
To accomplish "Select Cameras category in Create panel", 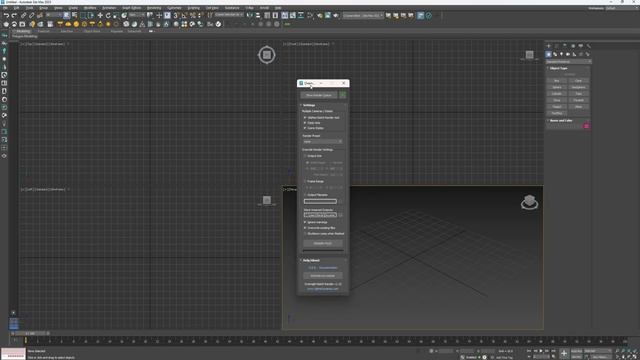I will tap(568, 54).
